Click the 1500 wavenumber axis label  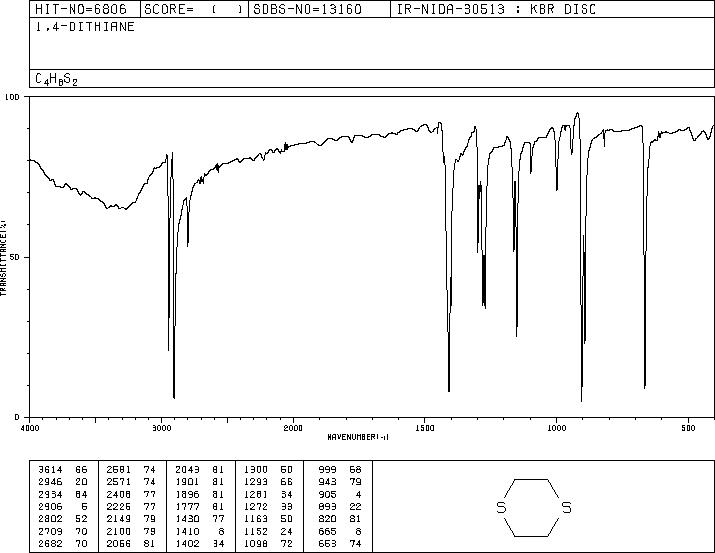pyautogui.click(x=425, y=428)
